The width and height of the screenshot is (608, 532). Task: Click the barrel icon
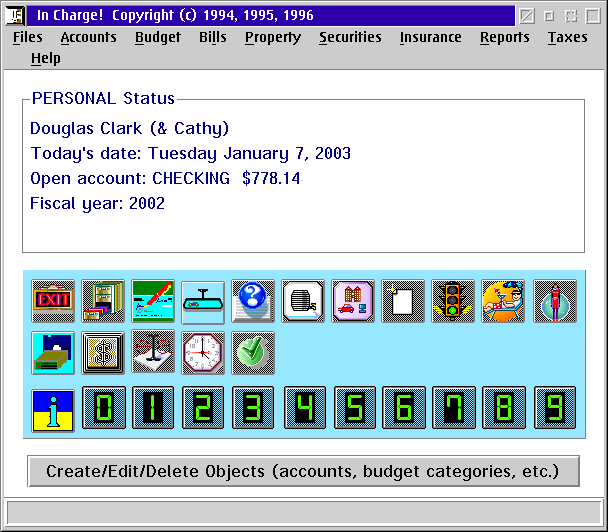point(303,301)
